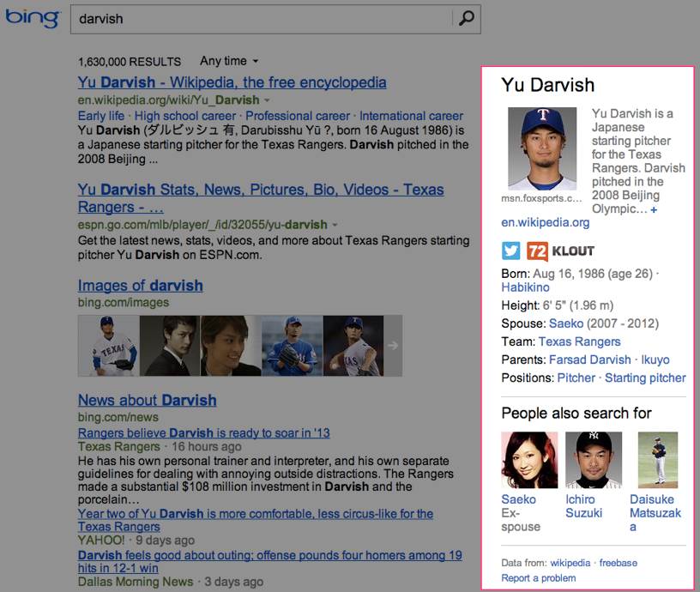Open News about Darvish link

[x=147, y=400]
